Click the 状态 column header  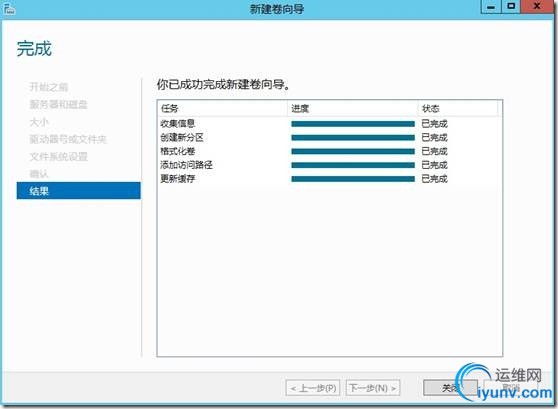point(458,108)
